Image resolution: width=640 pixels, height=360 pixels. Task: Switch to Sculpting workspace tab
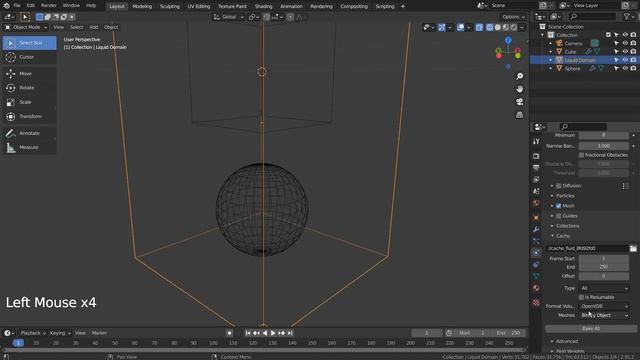coord(170,6)
